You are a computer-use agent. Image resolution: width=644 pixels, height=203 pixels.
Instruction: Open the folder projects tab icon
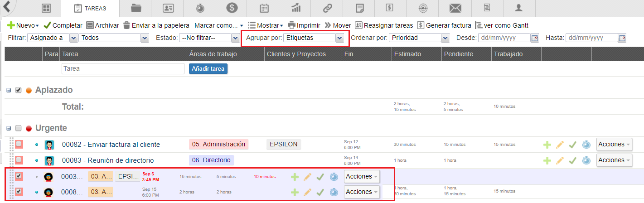click(x=136, y=8)
